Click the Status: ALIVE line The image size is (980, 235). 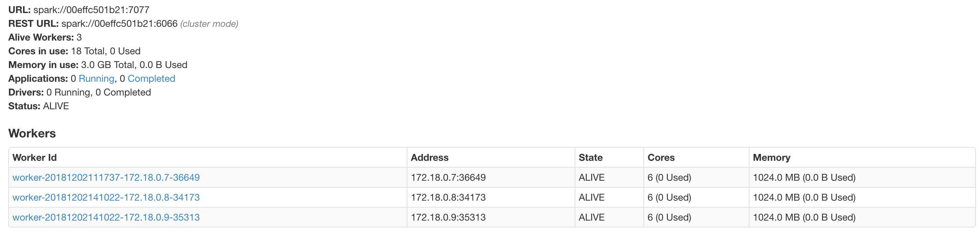point(39,106)
